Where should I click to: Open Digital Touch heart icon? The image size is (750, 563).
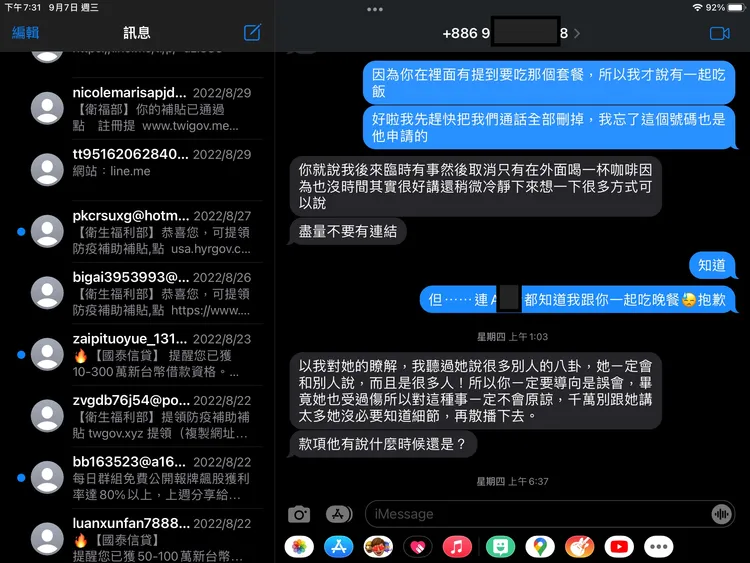[x=418, y=547]
